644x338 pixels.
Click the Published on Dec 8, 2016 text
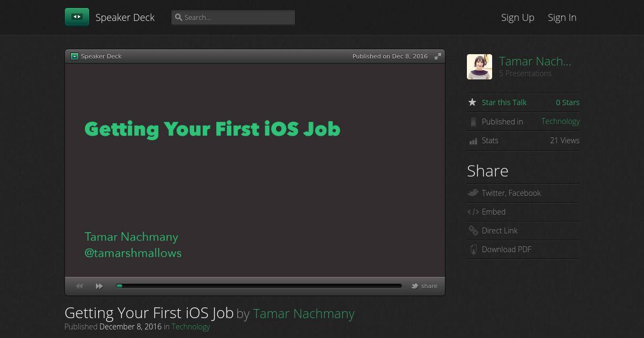point(390,56)
